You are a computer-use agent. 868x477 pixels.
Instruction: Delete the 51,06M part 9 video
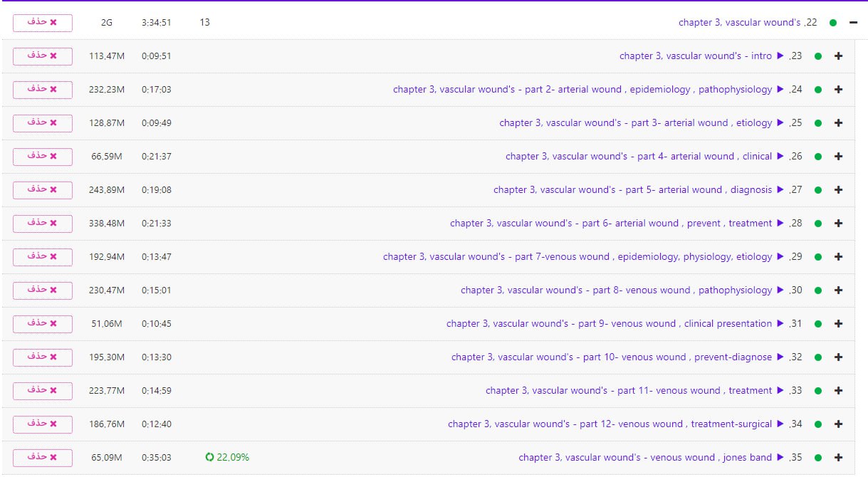pyautogui.click(x=43, y=324)
